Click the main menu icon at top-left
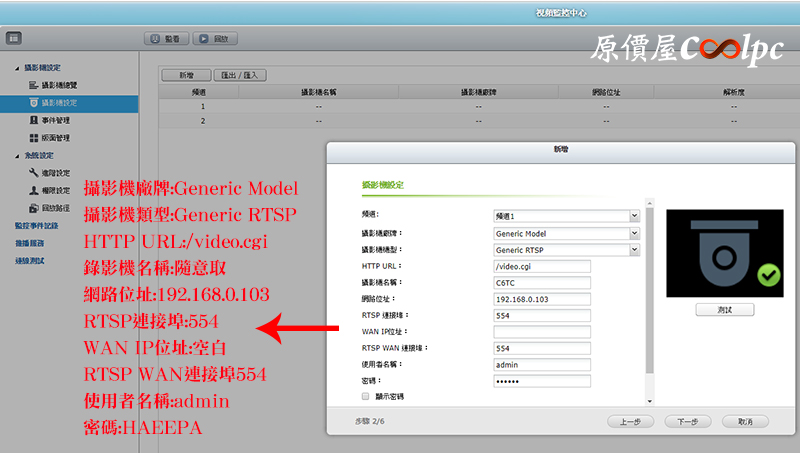 (14, 39)
